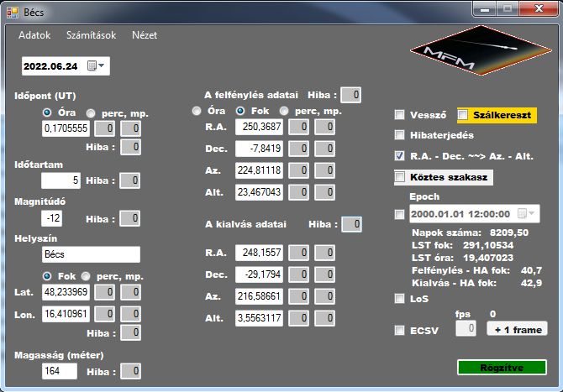
Task: Enable the ECSV checkbox
Action: click(399, 331)
